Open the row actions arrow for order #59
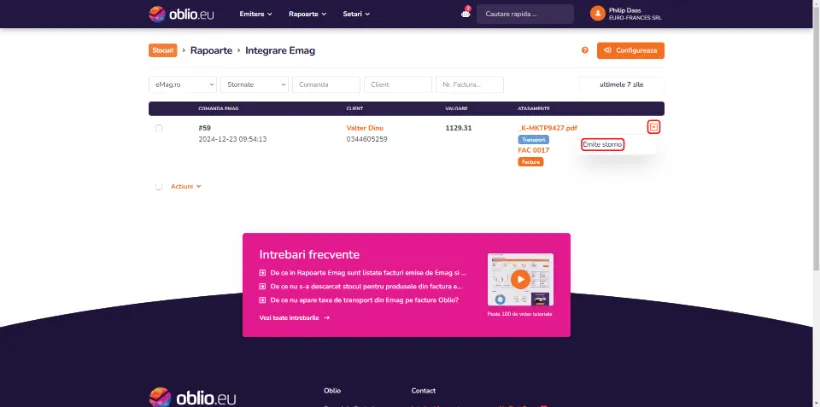 tap(653, 127)
